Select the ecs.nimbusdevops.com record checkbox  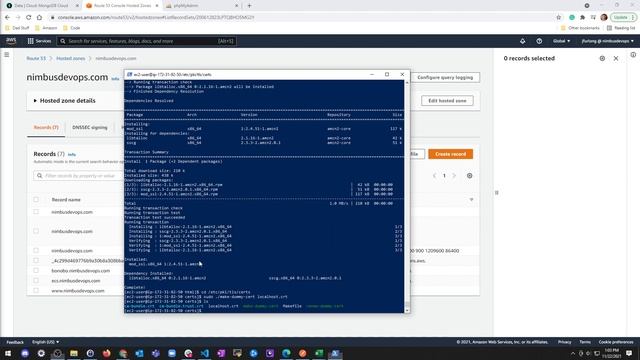click(36, 280)
